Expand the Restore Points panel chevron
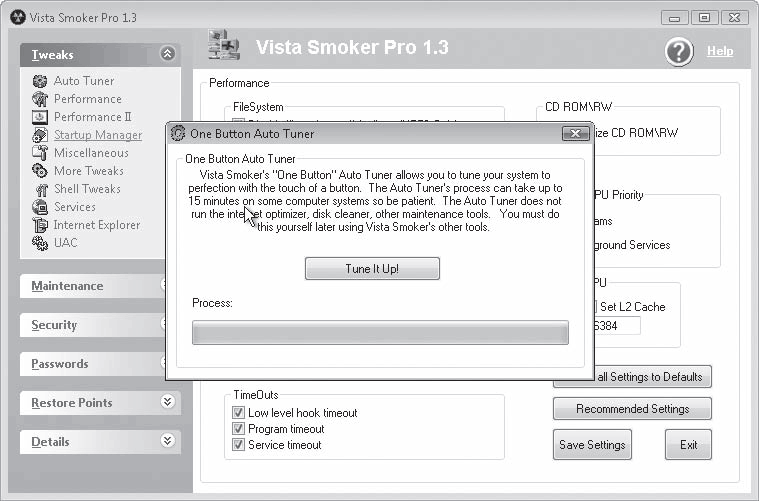This screenshot has height=501, width=759. tap(167, 401)
